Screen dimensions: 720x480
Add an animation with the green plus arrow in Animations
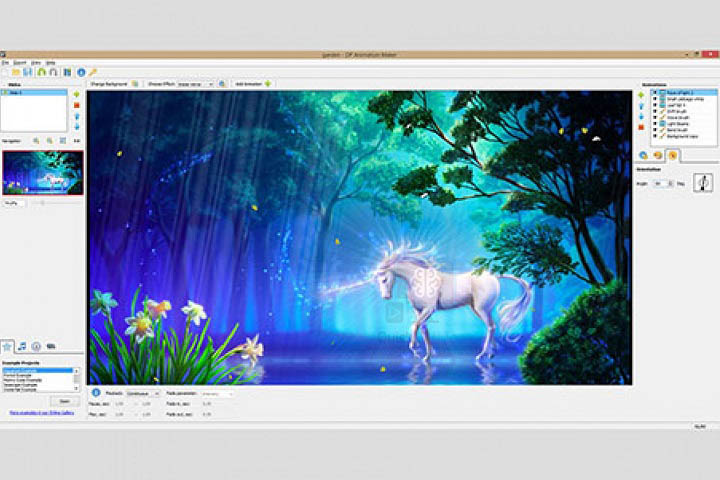pos(641,95)
